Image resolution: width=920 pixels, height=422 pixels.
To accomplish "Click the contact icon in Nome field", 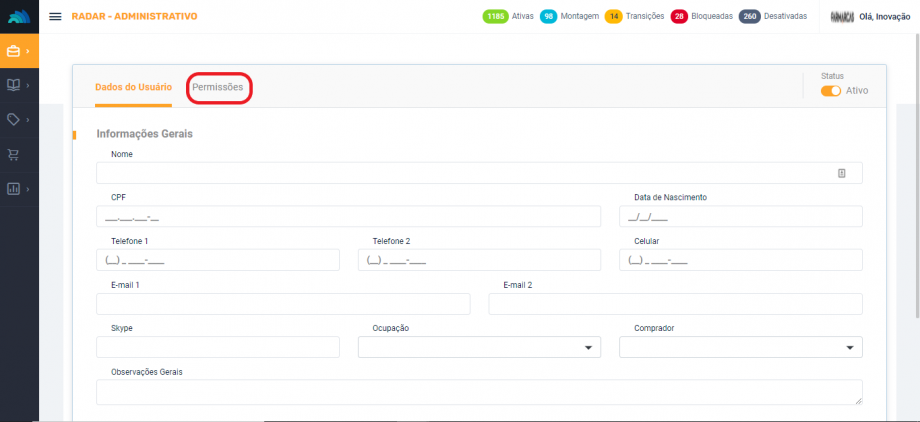I will tap(841, 173).
